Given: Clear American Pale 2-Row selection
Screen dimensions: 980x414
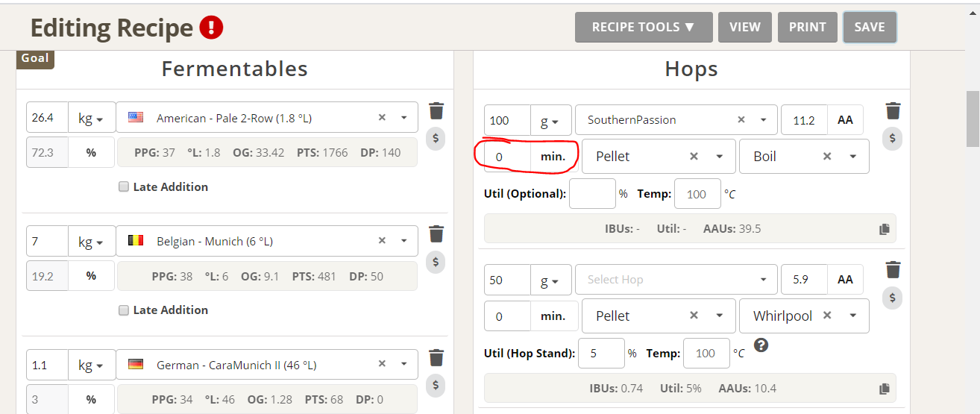Looking at the screenshot, I should [382, 118].
